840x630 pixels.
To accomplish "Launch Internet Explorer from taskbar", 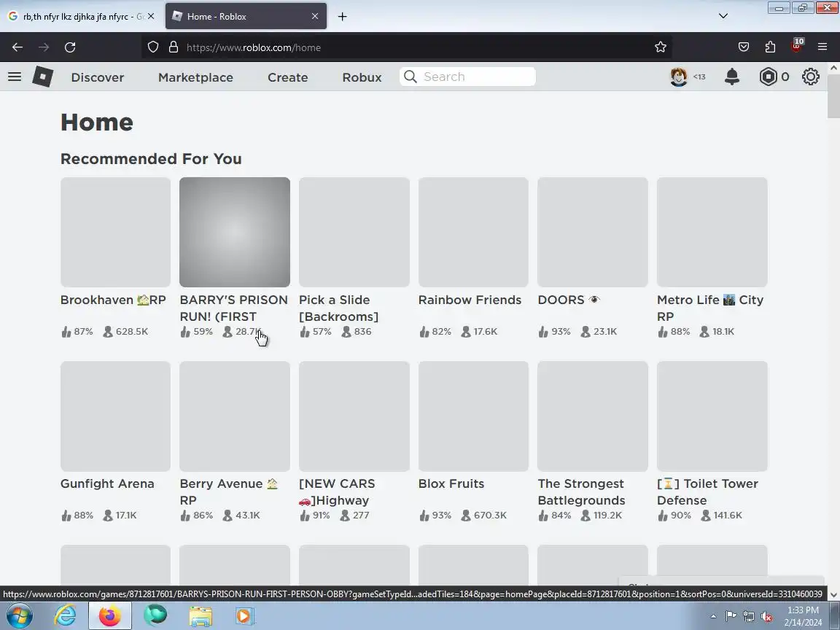I will coord(65,616).
